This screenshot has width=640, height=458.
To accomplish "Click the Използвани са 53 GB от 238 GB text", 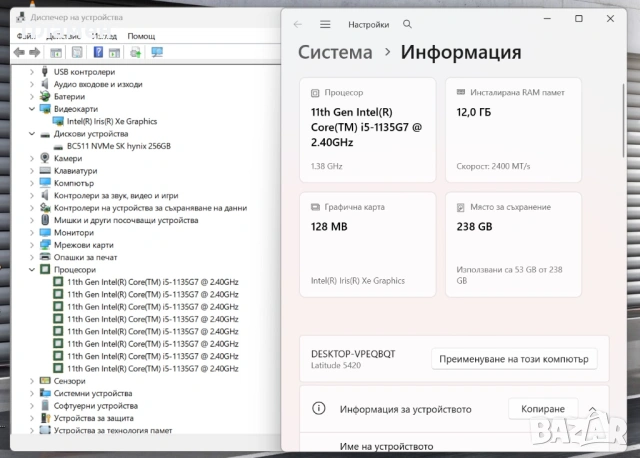I will tap(509, 275).
